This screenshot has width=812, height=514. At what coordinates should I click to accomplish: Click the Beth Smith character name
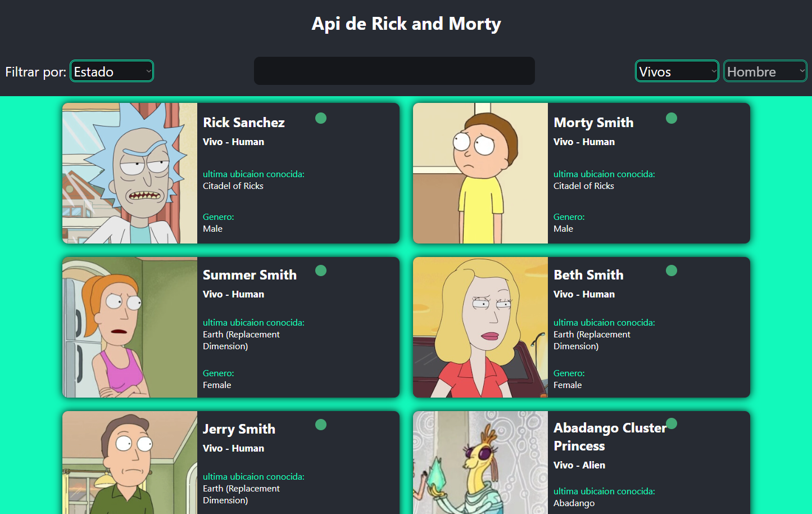tap(588, 275)
